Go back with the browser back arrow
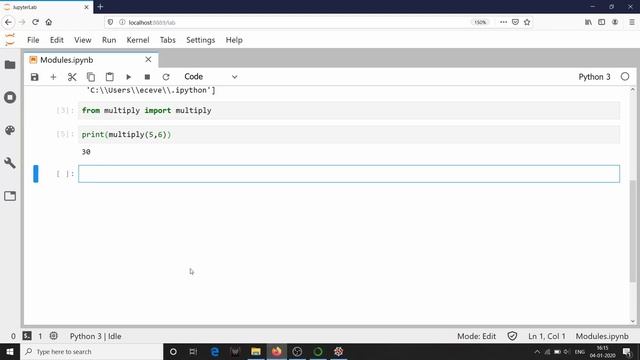The width and height of the screenshot is (640, 360). (9, 22)
